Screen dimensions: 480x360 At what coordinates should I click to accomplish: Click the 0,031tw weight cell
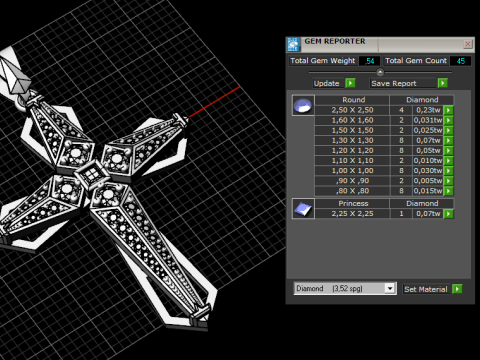(428, 120)
